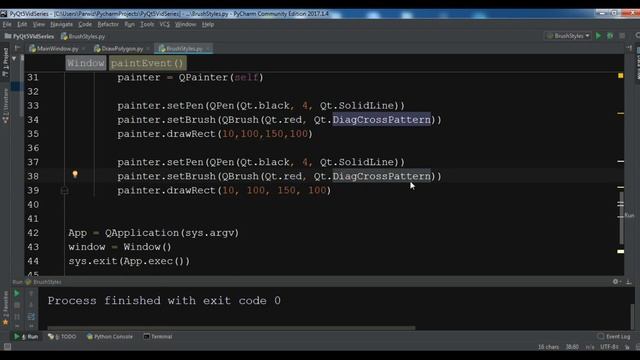Collapse code block fold marker at line 39

(64, 190)
